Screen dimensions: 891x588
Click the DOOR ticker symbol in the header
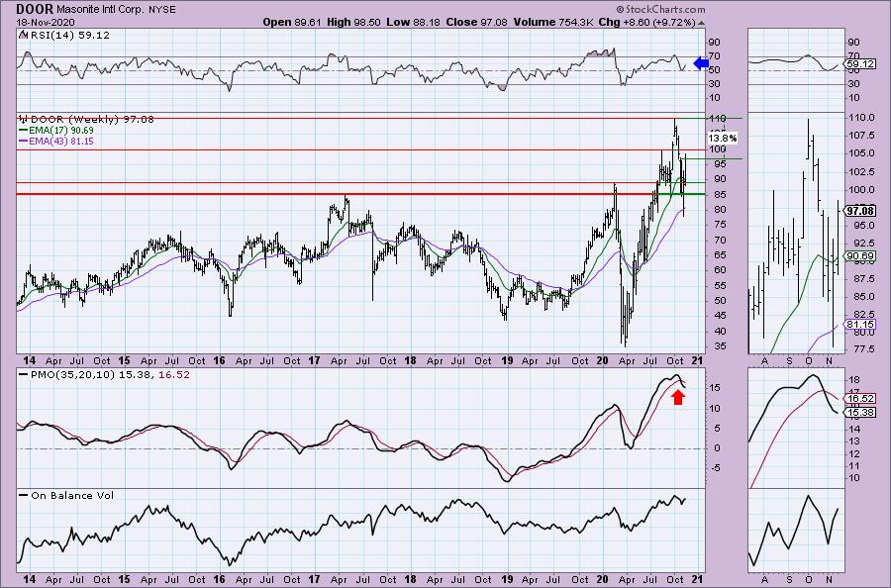pyautogui.click(x=35, y=9)
